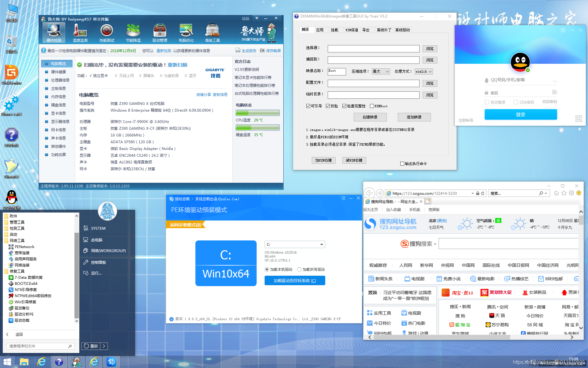
Task: Click QQ login settings gear icon
Action: [x=563, y=30]
